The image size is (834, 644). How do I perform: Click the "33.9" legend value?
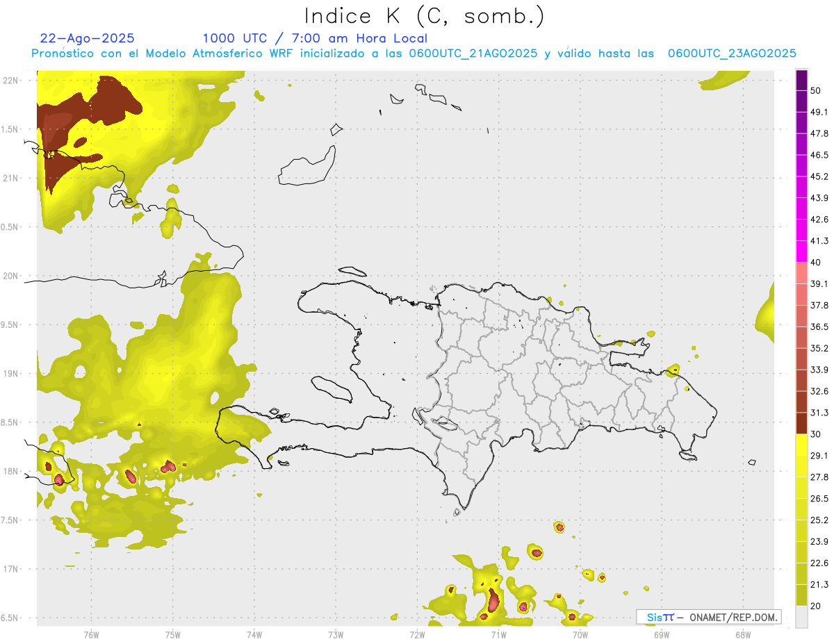pyautogui.click(x=819, y=370)
